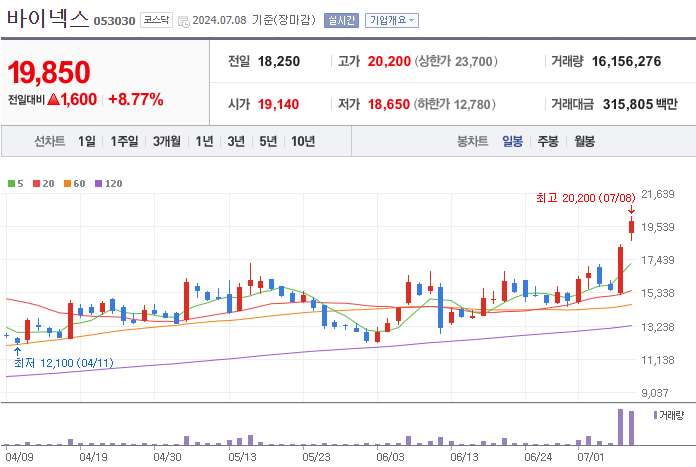This screenshot has height=467, width=696.
Task: Click the purple 120-day moving average swatch
Action: [99, 183]
